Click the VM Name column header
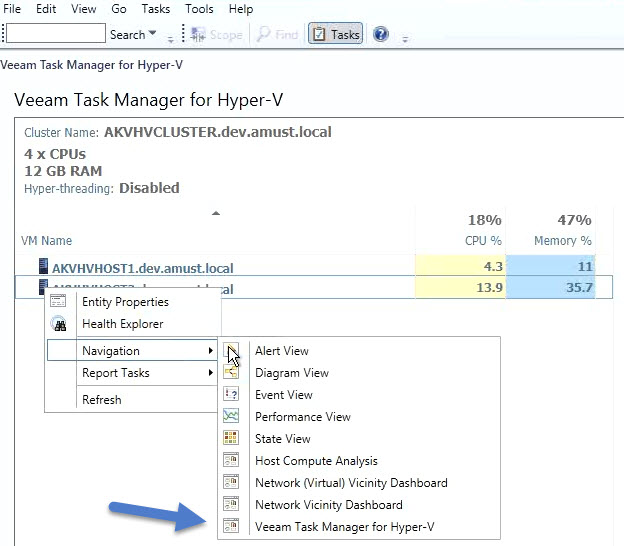624x546 pixels. [47, 240]
